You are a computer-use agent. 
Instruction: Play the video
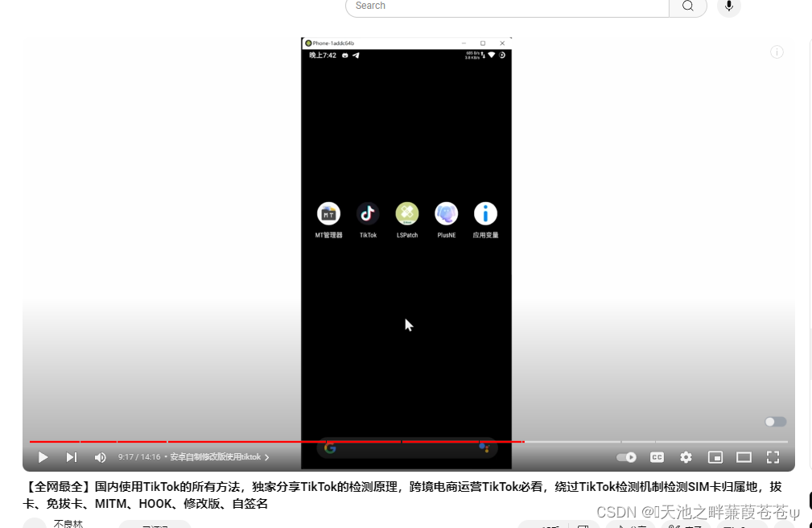[x=43, y=457]
